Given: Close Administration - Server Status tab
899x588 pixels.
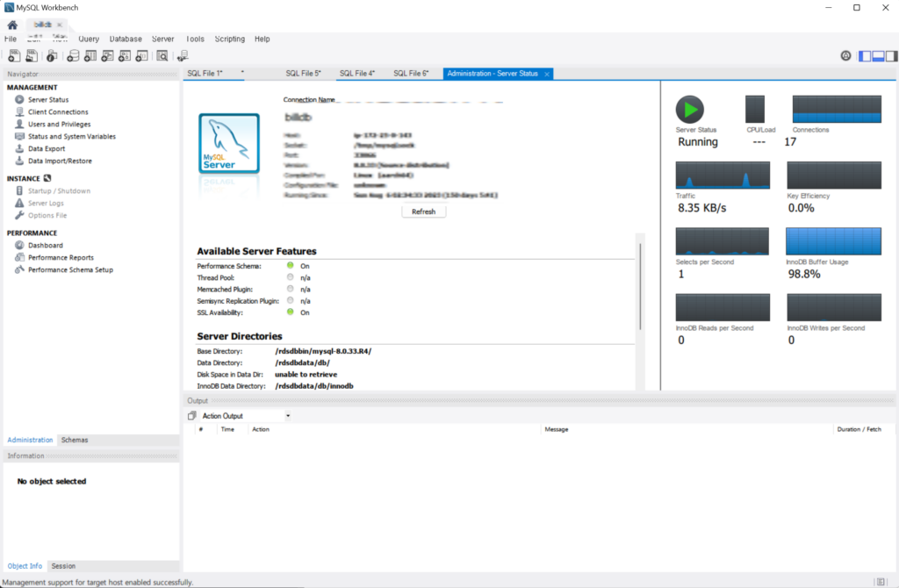Looking at the screenshot, I should pyautogui.click(x=547, y=74).
